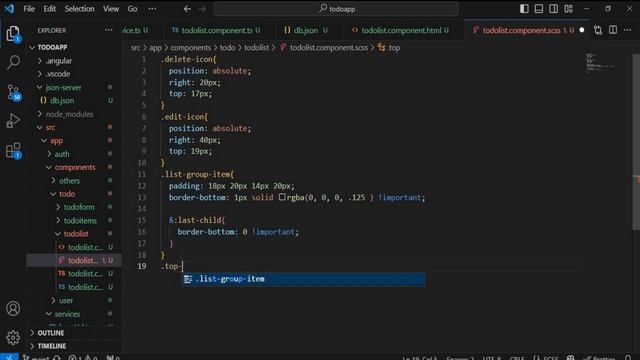Click the components breadcrumb segment

pyautogui.click(x=191, y=48)
